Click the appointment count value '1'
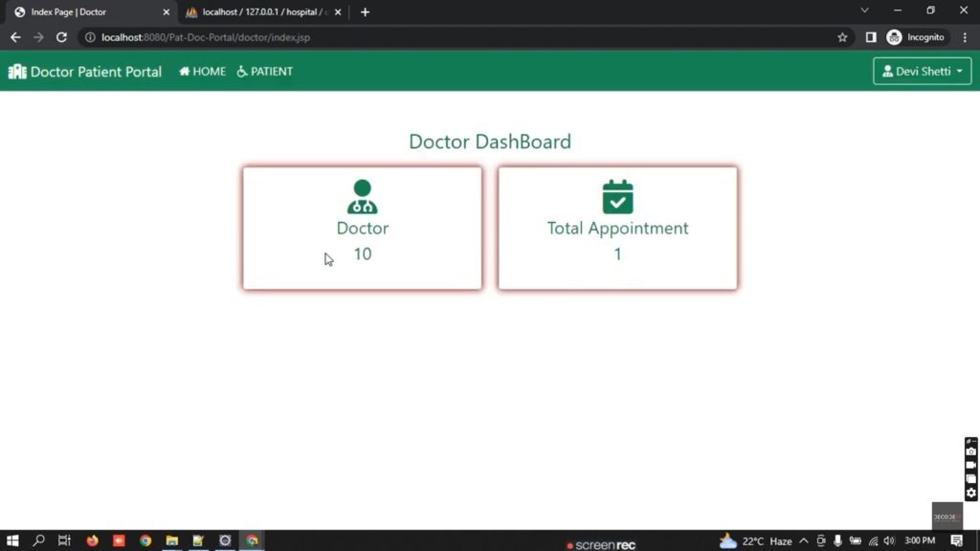This screenshot has width=980, height=551. [x=617, y=253]
